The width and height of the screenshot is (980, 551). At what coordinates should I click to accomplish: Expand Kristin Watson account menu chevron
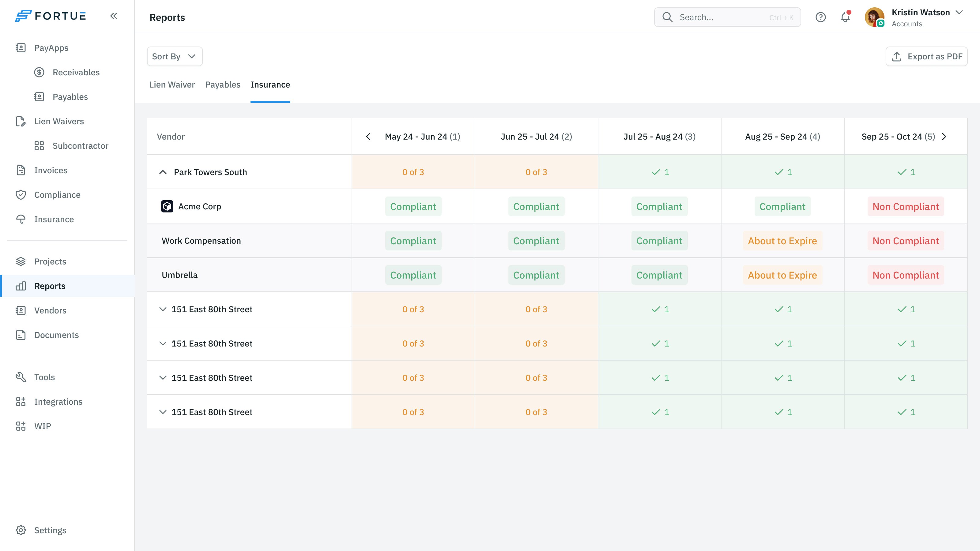pyautogui.click(x=959, y=12)
